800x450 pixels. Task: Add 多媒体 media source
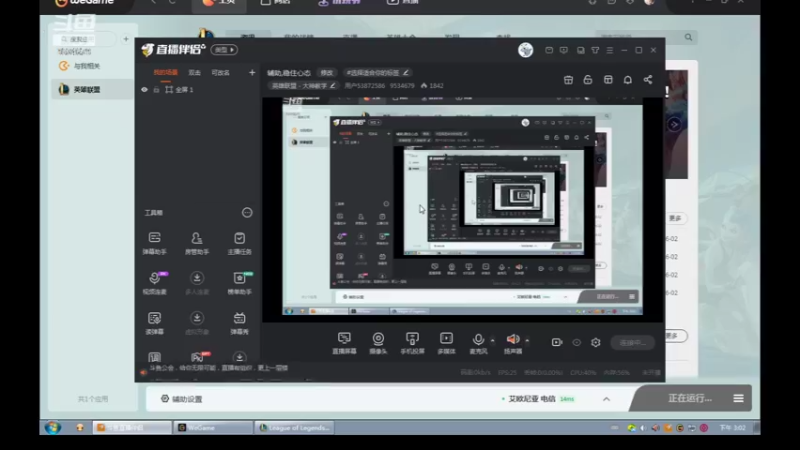tap(446, 343)
